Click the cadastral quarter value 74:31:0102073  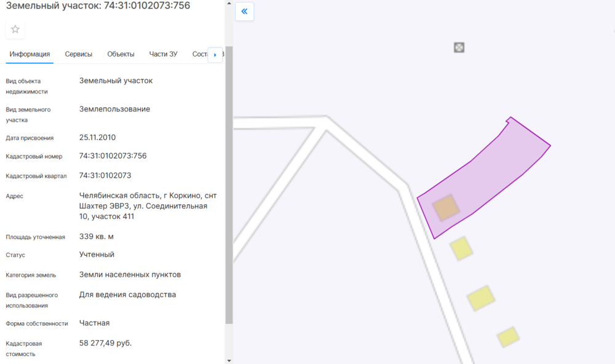tap(105, 175)
